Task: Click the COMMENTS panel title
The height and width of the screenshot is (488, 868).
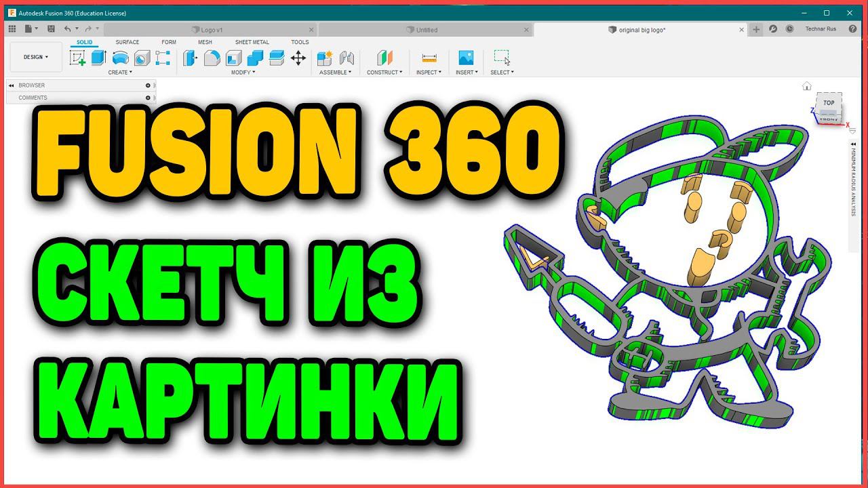Action: (33, 98)
